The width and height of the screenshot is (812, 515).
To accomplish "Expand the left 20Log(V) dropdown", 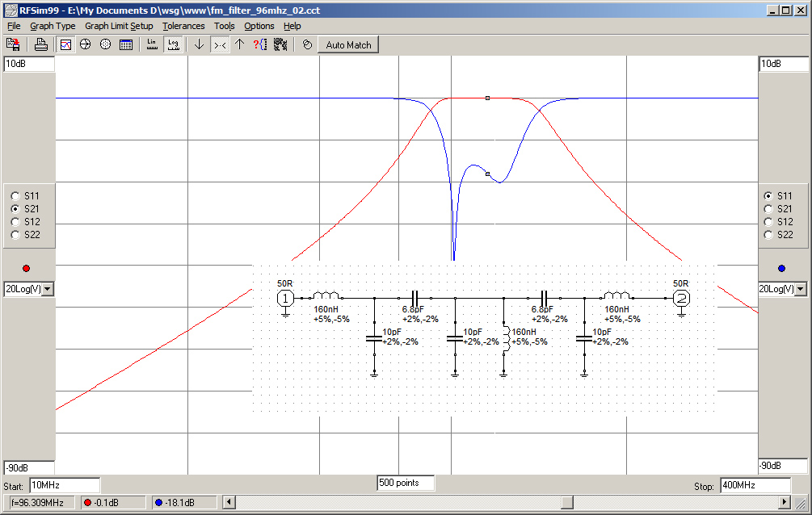I will click(x=47, y=289).
